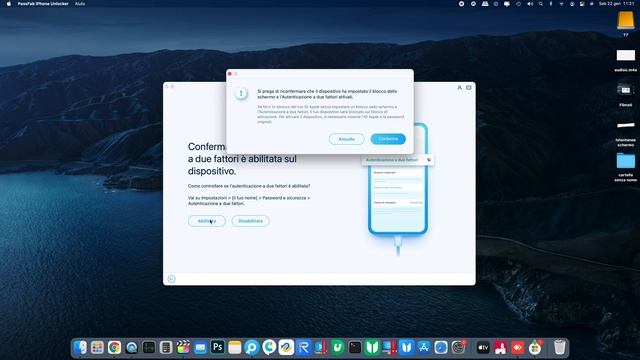
Task: Open Mail from the dock
Action: [200, 347]
